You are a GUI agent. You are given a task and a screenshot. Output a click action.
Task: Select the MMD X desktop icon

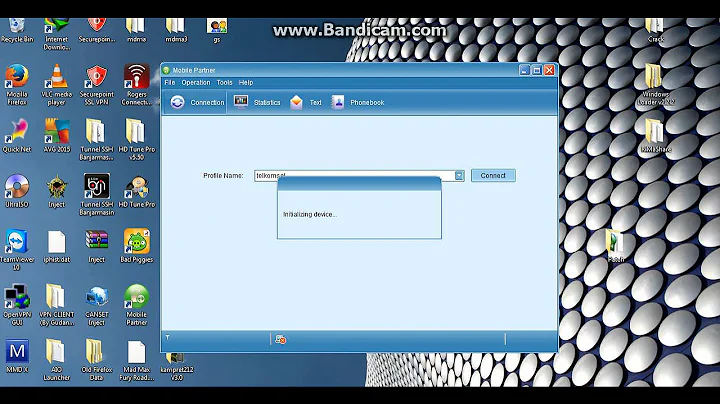tap(17, 356)
